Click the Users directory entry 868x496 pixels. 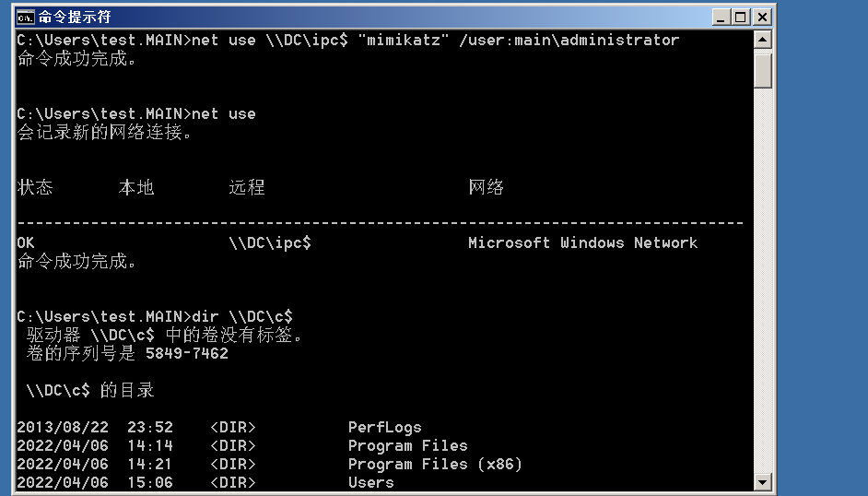pos(370,482)
